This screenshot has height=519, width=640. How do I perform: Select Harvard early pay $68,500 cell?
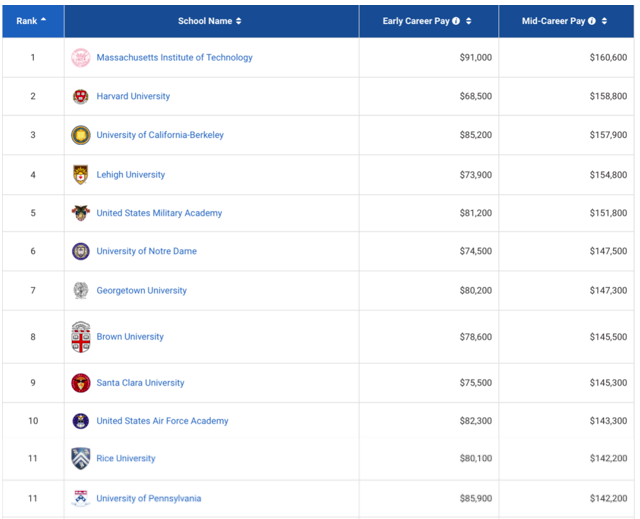tap(429, 96)
